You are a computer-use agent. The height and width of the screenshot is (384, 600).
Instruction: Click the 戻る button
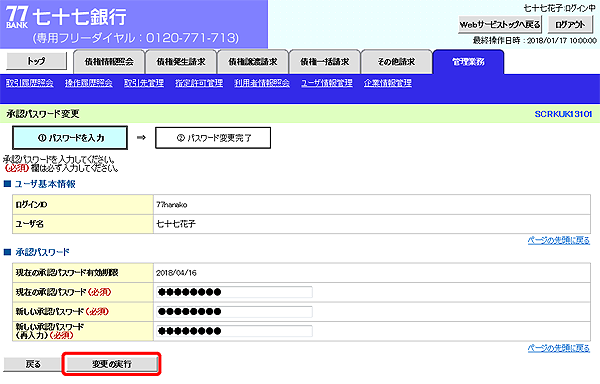point(33,364)
